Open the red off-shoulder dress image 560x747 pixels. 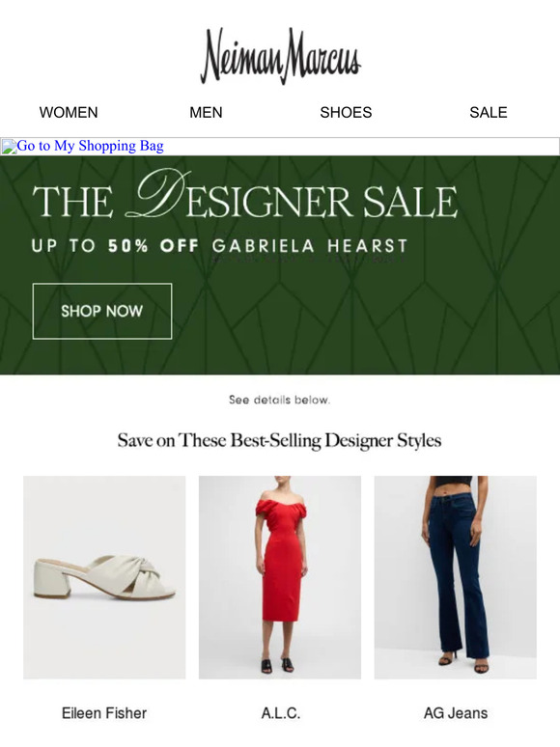pos(280,577)
